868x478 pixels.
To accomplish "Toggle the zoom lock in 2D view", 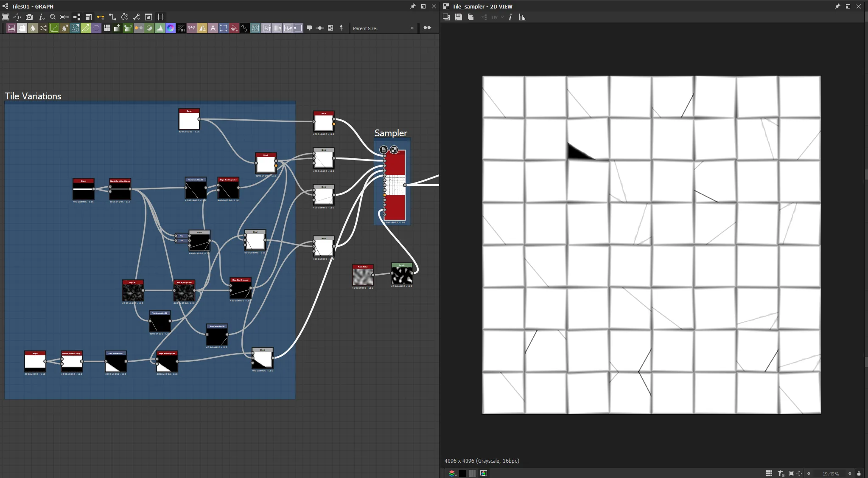I will [859, 473].
